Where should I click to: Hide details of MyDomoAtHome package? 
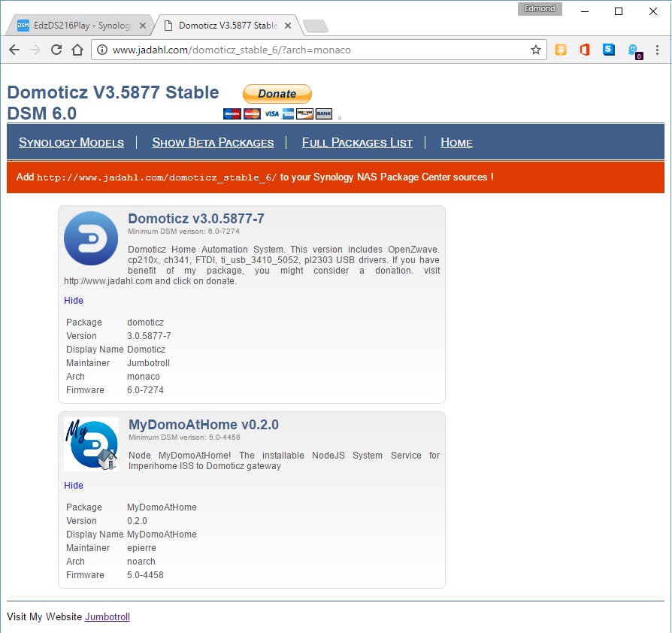click(x=73, y=486)
